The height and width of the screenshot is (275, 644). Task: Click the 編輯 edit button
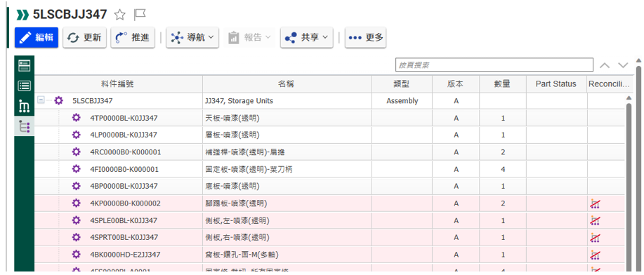click(x=37, y=38)
